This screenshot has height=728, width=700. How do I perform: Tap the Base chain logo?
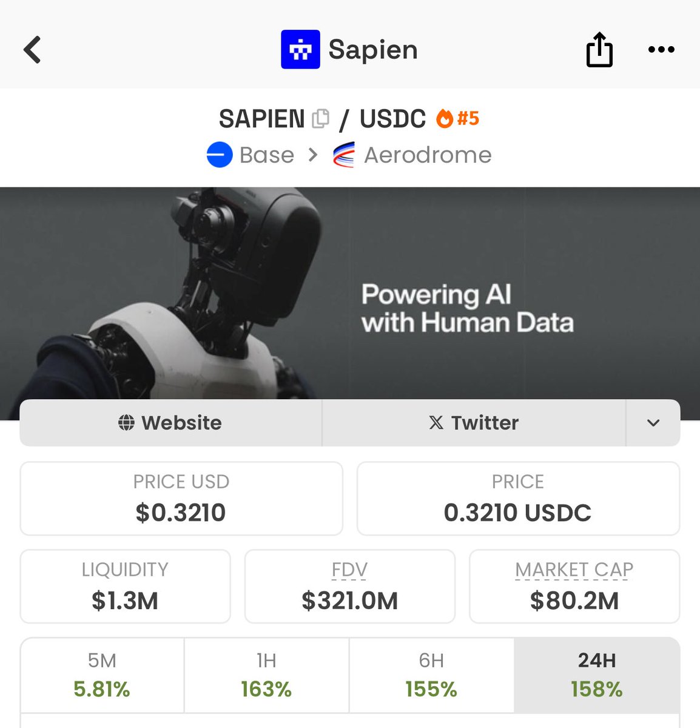220,155
